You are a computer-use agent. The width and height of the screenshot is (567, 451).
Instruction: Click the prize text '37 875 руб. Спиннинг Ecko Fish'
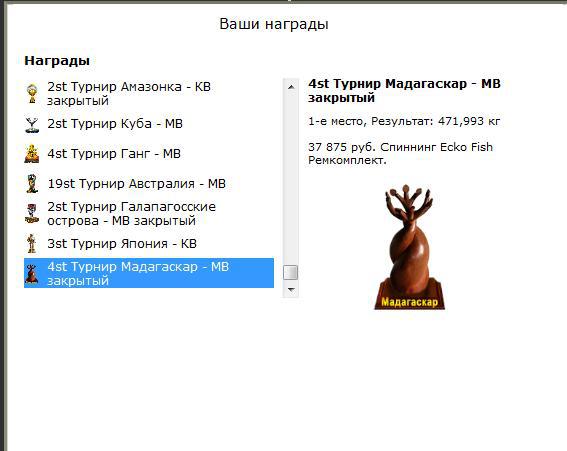[x=400, y=147]
